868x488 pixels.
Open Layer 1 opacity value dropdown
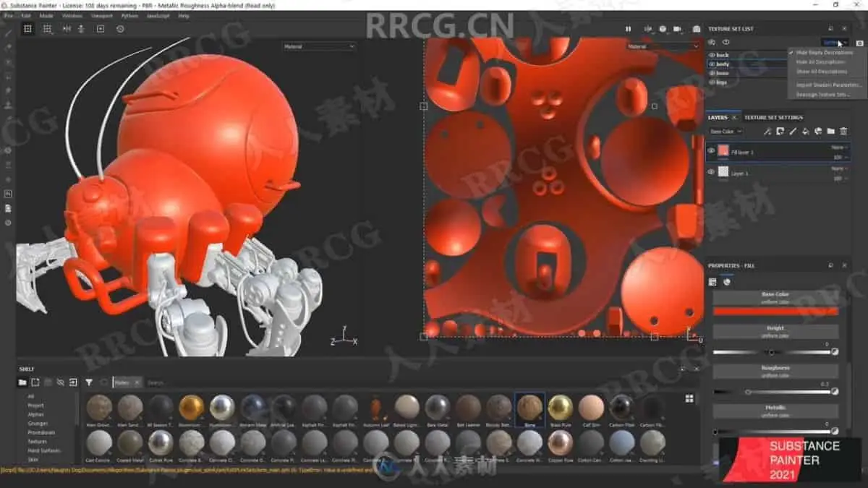click(x=839, y=177)
